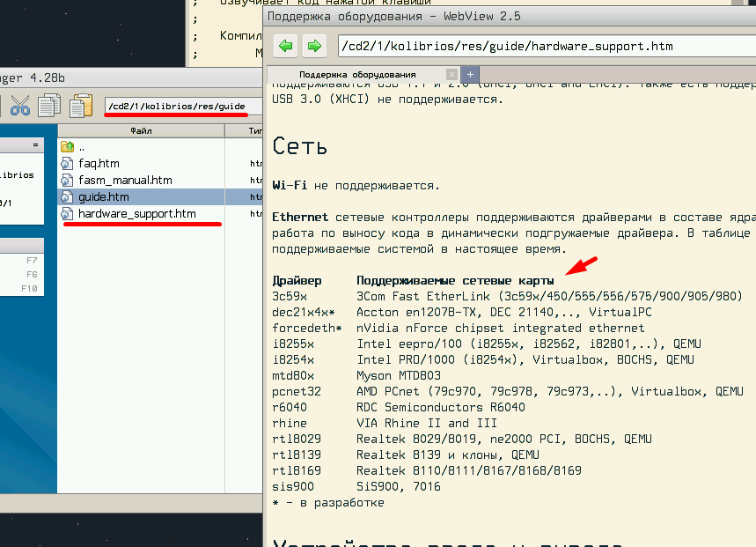The width and height of the screenshot is (756, 547).
Task: Select hardware_support.htm in the file list
Action: 136,214
